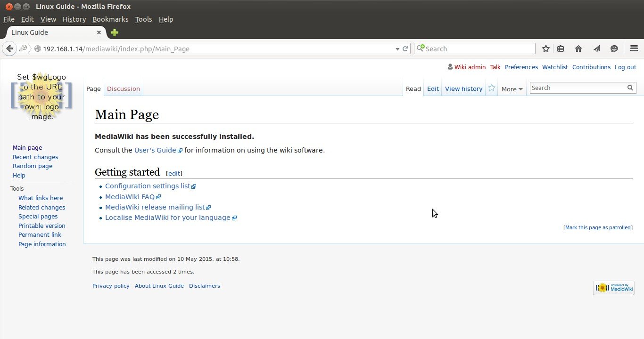The height and width of the screenshot is (339, 644).
Task: Open Permanent link in sidebar
Action: [40, 235]
